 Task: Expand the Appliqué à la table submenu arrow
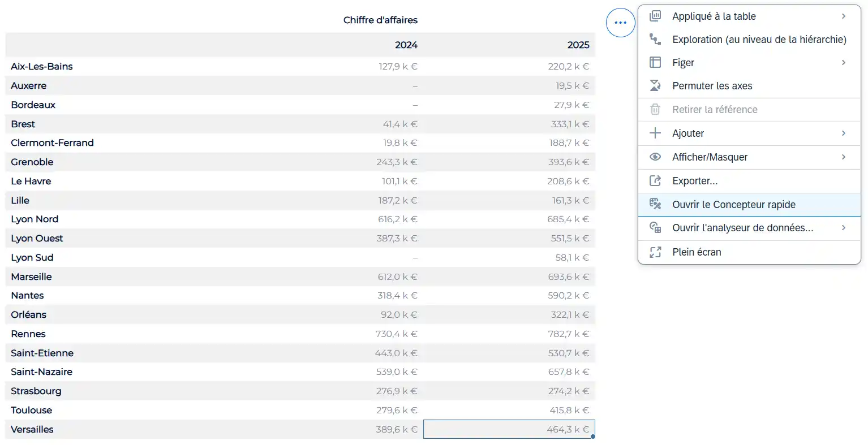[844, 16]
